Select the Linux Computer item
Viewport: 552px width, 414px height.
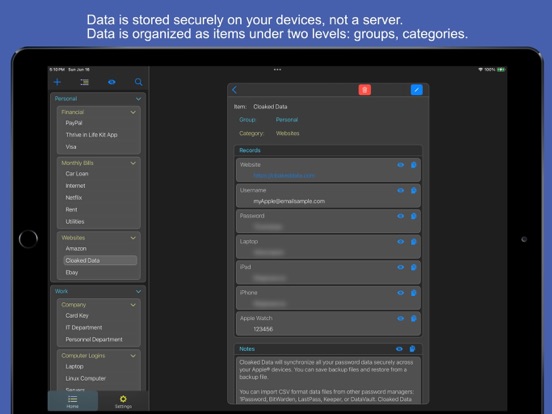coord(86,378)
